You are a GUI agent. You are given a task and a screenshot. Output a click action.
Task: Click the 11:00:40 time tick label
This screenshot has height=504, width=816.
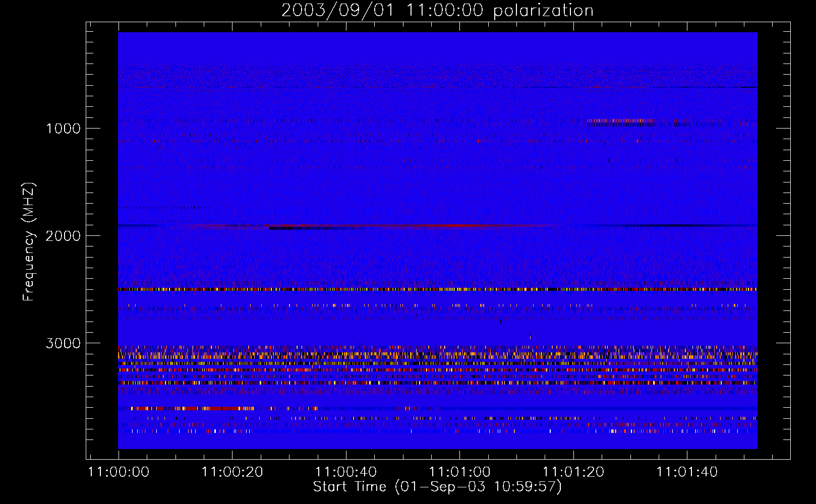[346, 472]
